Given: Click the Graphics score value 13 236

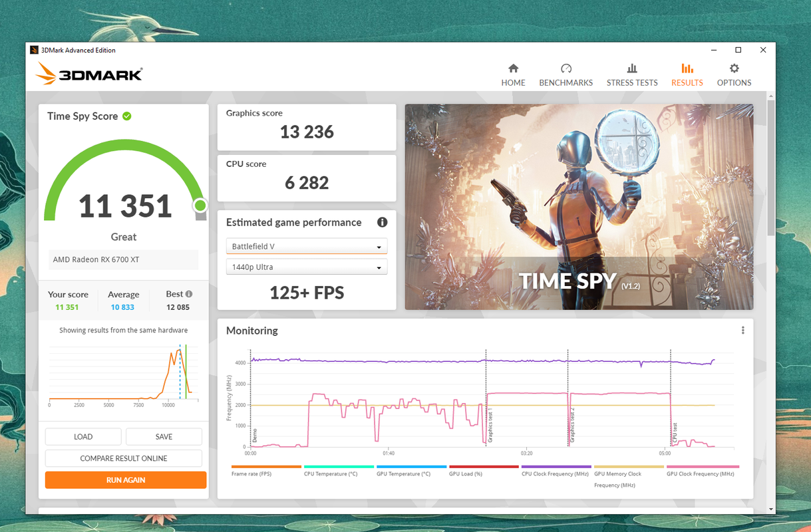Looking at the screenshot, I should coord(307,132).
